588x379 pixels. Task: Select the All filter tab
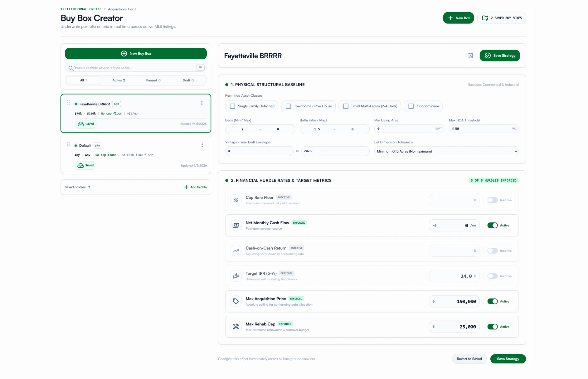click(x=84, y=80)
